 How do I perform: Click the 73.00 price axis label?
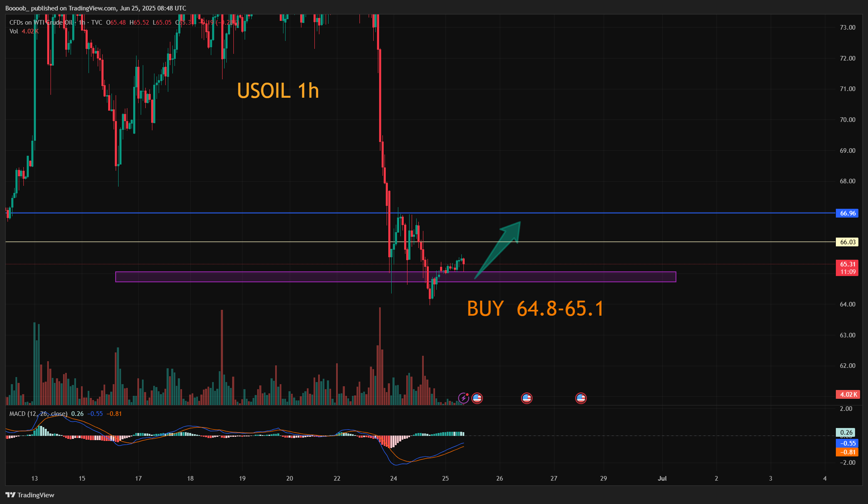(x=848, y=28)
